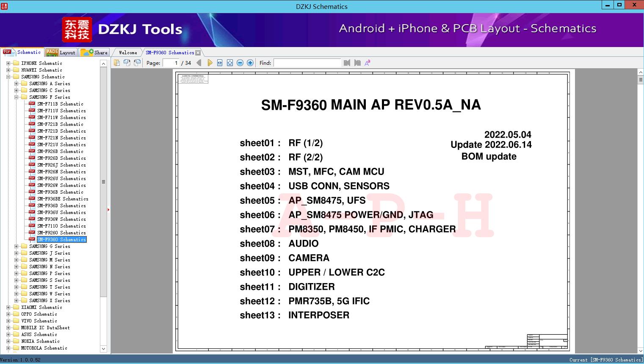
Task: Click the tree panel scroll up arrow
Action: 103,64
